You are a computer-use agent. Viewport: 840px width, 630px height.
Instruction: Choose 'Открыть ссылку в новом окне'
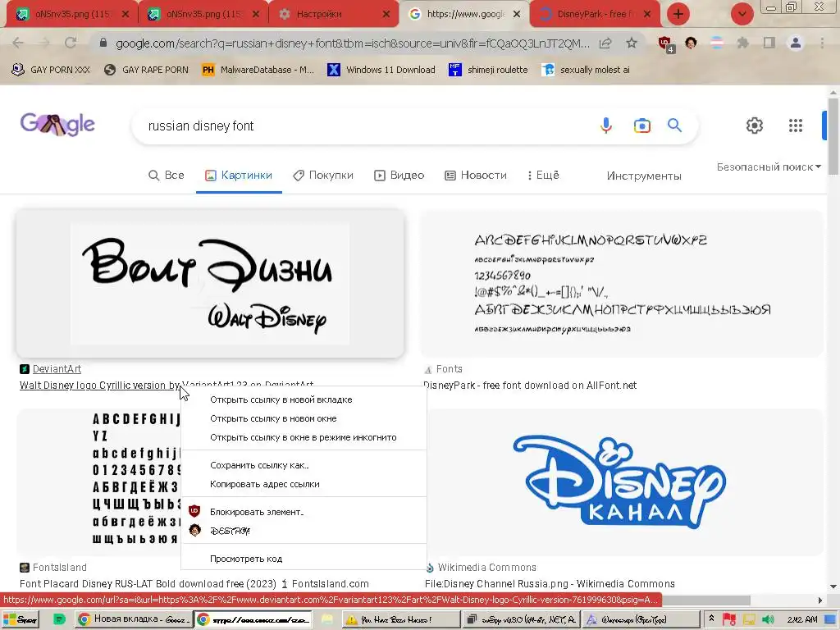[304, 418]
